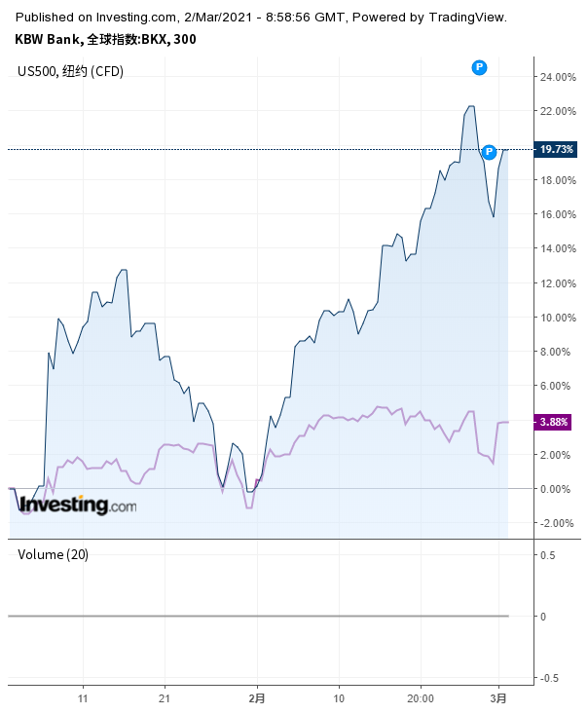Image resolution: width=588 pixels, height=714 pixels.
Task: Click the 3月 date label on time axis
Action: pos(498,698)
